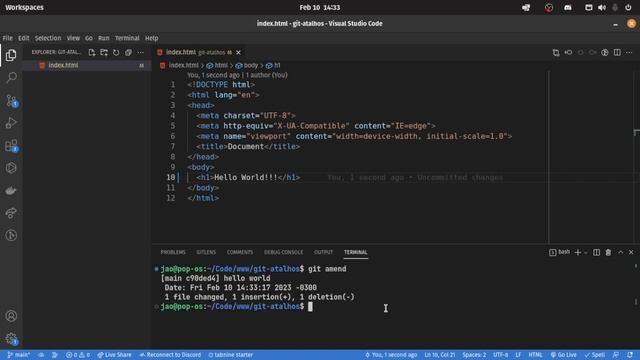Open the Run and Debug view
This screenshot has height=360, width=640.
11,123
